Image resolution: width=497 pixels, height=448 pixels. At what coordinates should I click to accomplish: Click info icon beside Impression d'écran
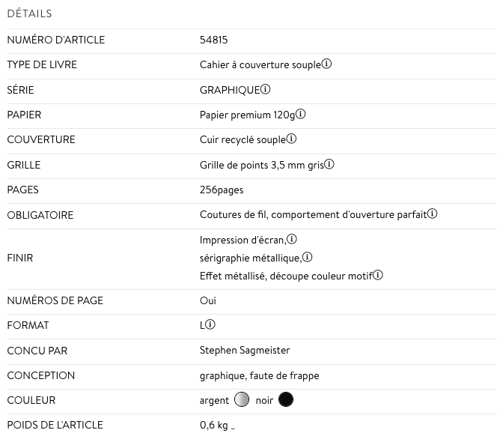[292, 240]
